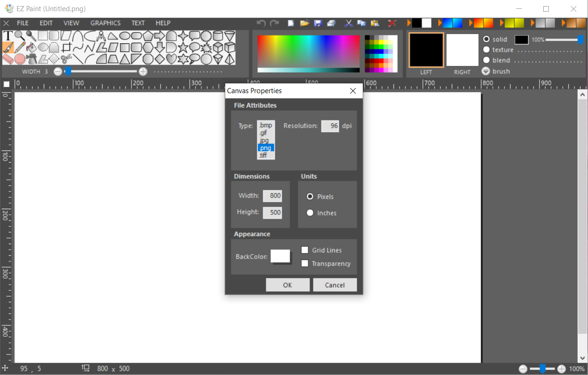Screen dimensions: 588x375
Task: Confirm canvas settings with OK
Action: 288,285
